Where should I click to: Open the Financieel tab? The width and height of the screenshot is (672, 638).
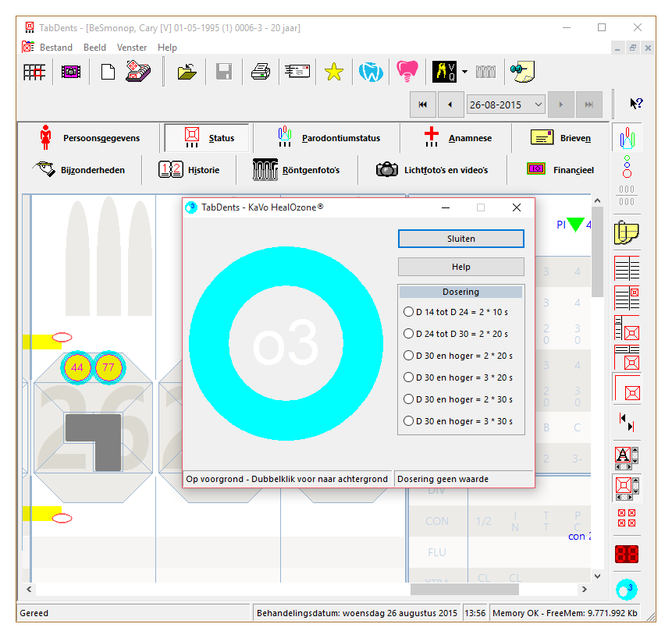click(560, 170)
